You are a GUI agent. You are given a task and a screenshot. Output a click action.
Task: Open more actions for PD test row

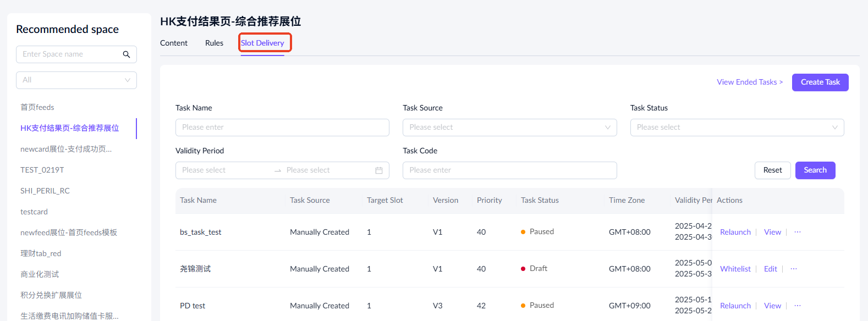(798, 306)
